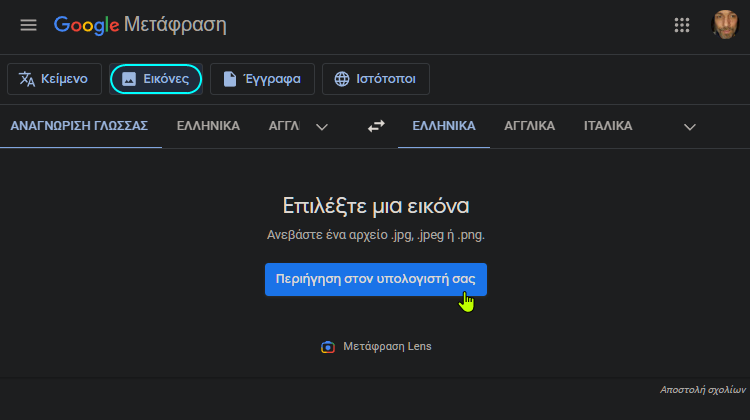Click Περιήγηση στον υπολογιστή σας button
This screenshot has width=750, height=420.
point(376,279)
